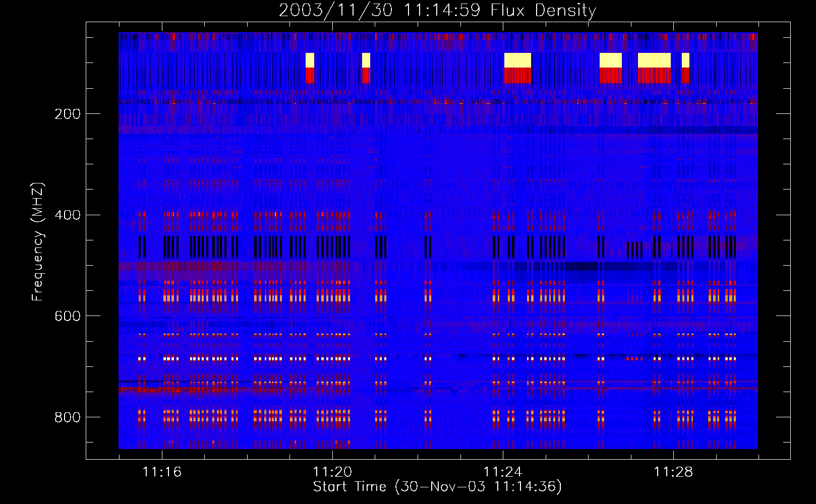Click the 11:16 time axis label
The image size is (816, 504).
point(162,472)
